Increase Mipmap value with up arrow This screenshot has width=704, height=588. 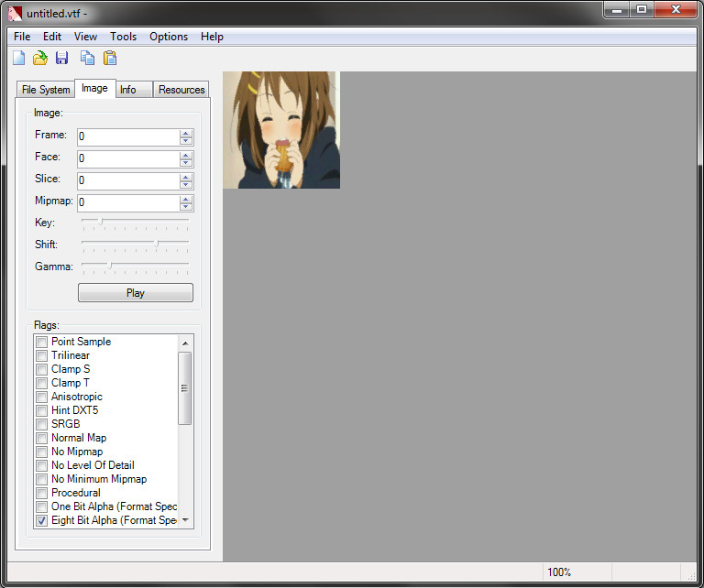(x=186, y=199)
